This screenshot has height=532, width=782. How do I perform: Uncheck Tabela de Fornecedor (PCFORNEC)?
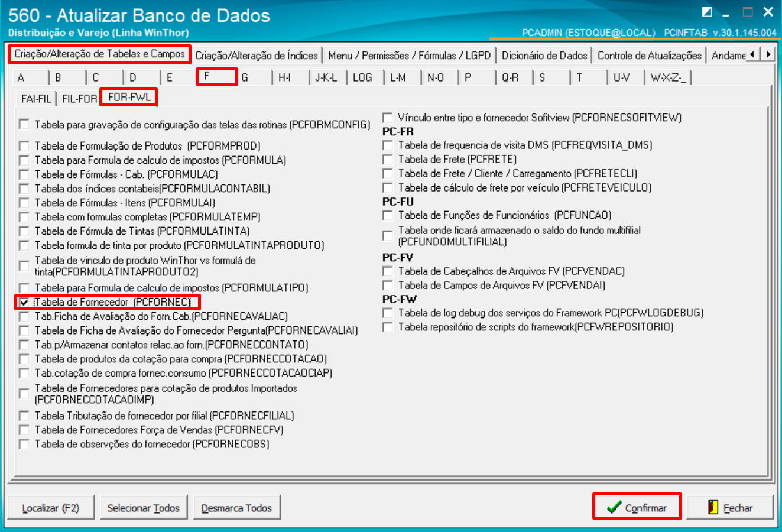click(24, 302)
